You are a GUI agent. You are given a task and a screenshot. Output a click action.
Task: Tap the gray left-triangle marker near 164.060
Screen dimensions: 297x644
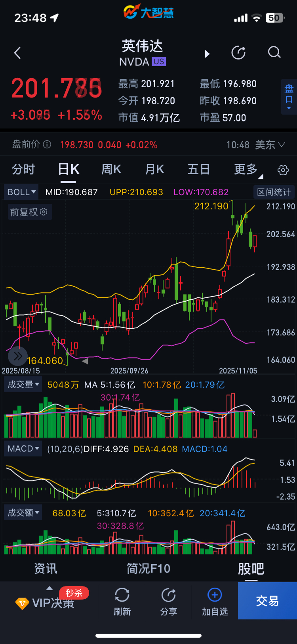pos(84,361)
